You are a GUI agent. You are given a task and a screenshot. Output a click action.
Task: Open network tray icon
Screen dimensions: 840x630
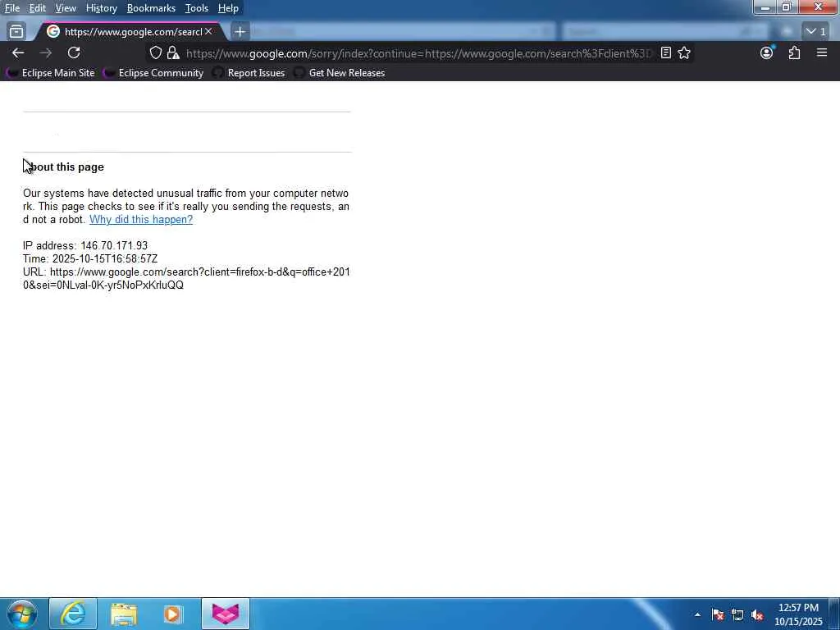(737, 614)
